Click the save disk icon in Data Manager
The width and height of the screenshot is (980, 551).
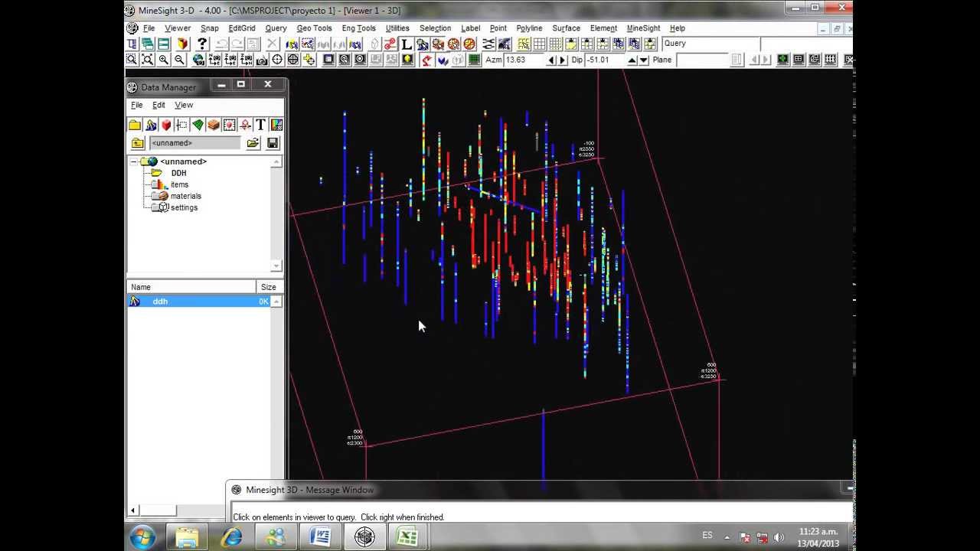[273, 143]
